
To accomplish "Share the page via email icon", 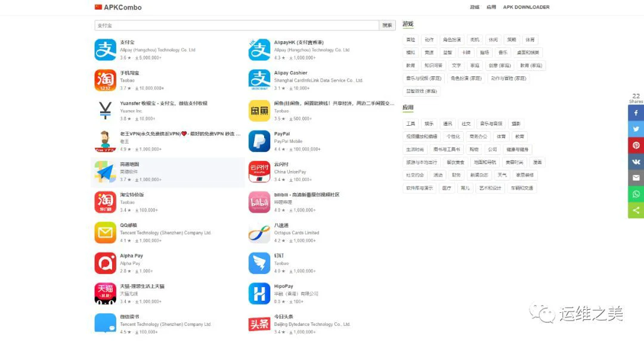I will (636, 178).
